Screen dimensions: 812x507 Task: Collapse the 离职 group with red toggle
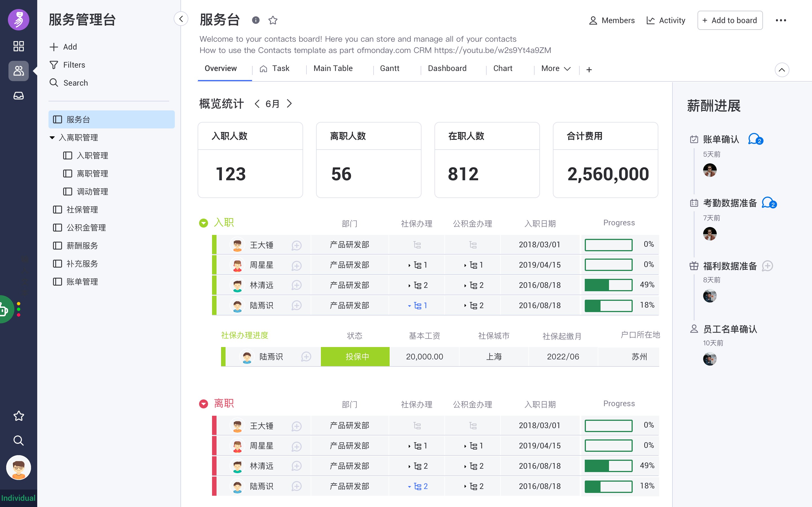click(x=203, y=404)
